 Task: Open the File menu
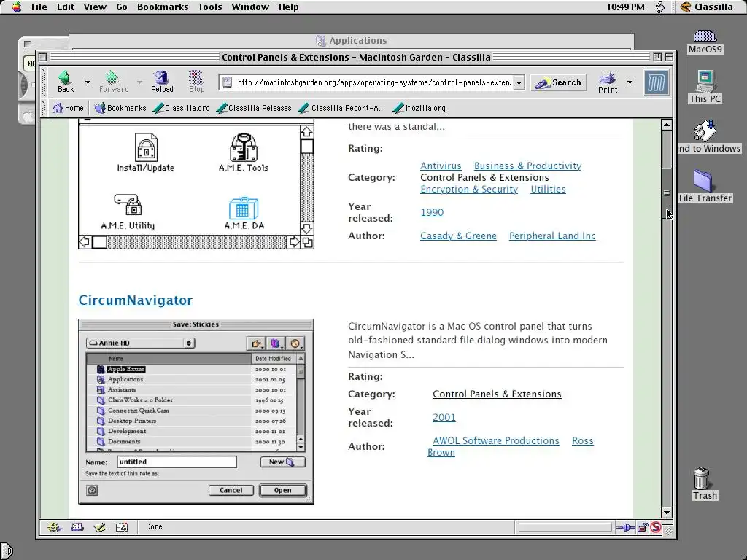(x=39, y=7)
